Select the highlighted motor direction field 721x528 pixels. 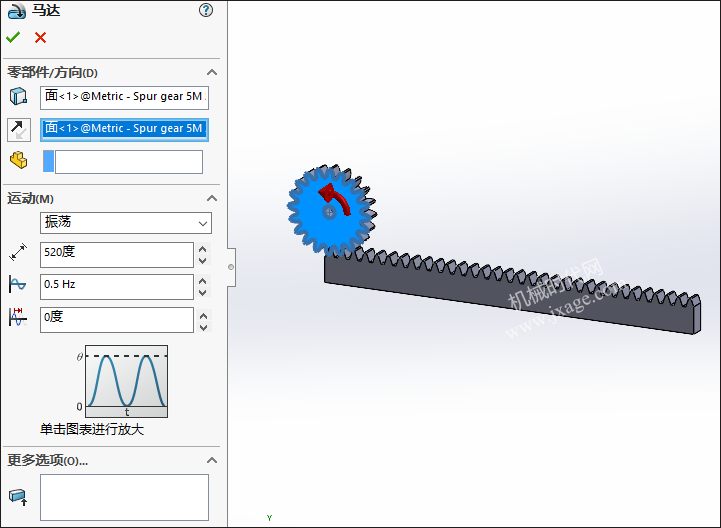124,129
